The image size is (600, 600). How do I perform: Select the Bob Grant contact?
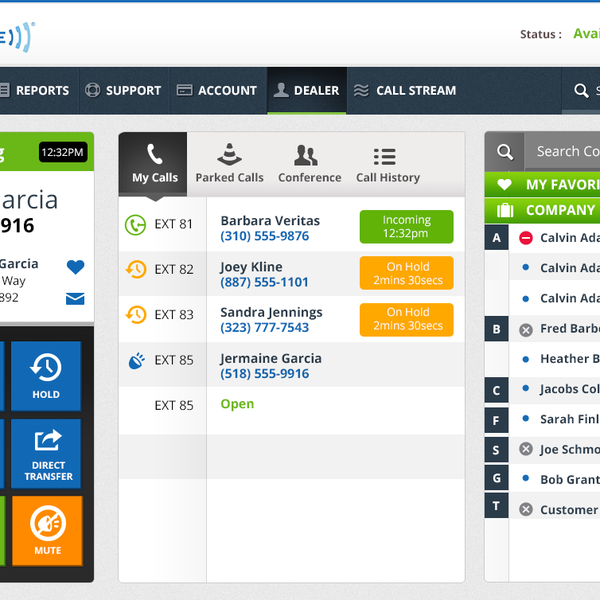pyautogui.click(x=570, y=479)
